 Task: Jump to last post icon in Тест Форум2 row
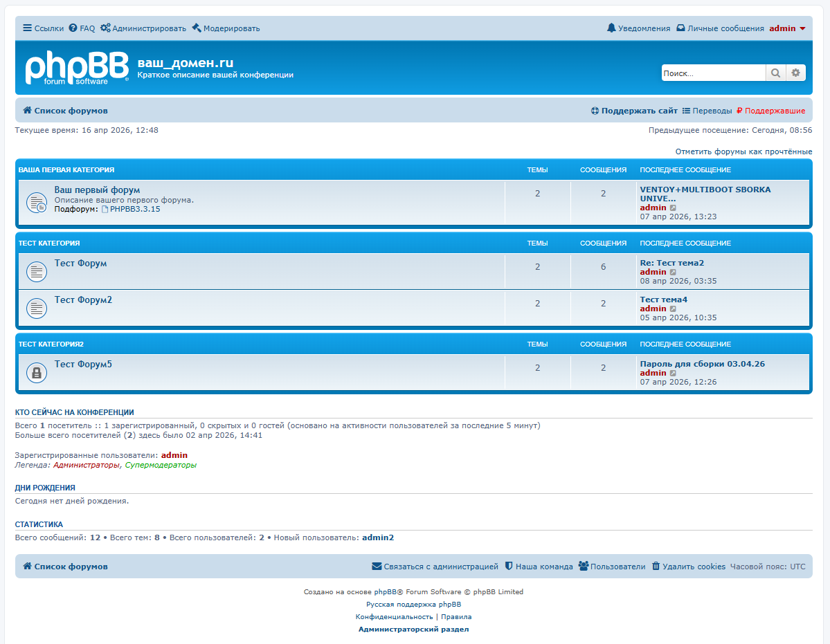click(x=673, y=309)
